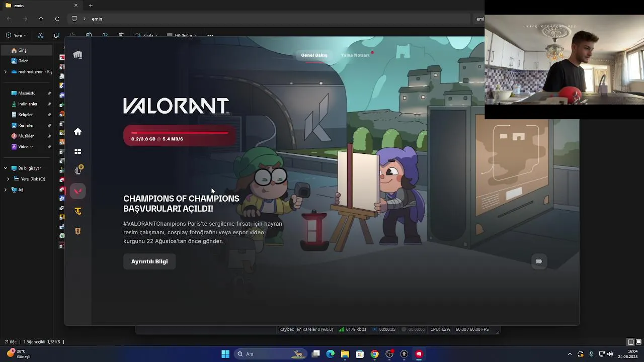Screen dimensions: 644x362
Task: Click the video camera icon on banner
Action: pyautogui.click(x=539, y=261)
